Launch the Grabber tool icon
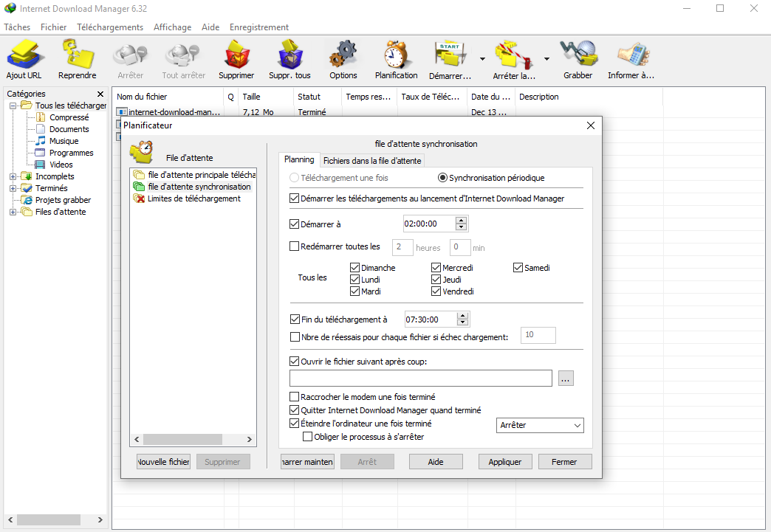771x532 pixels. click(x=578, y=55)
